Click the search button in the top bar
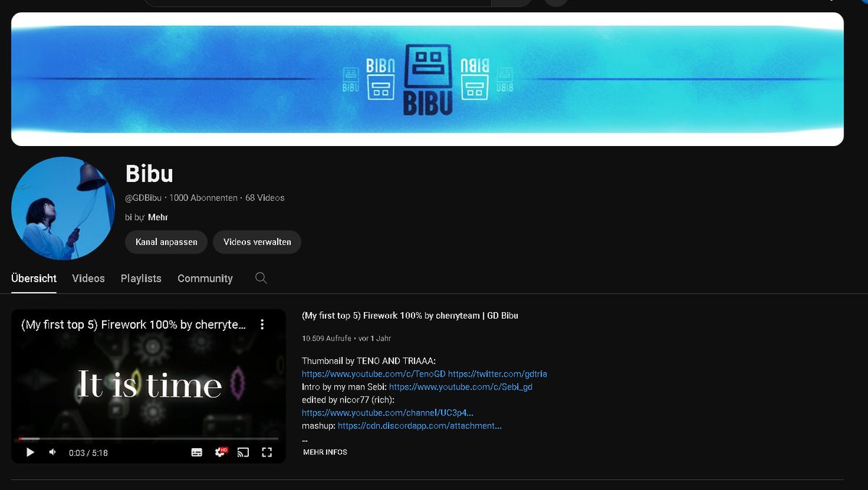 click(x=511, y=4)
